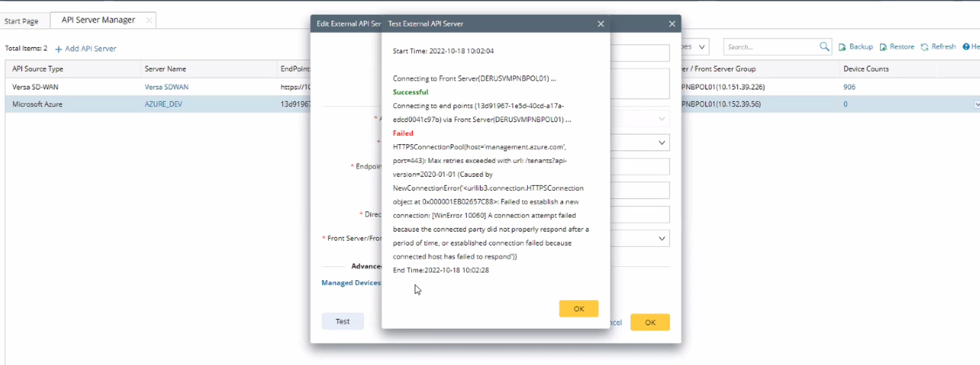The width and height of the screenshot is (980, 365).
Task: Click into the Search input field
Action: [x=770, y=47]
